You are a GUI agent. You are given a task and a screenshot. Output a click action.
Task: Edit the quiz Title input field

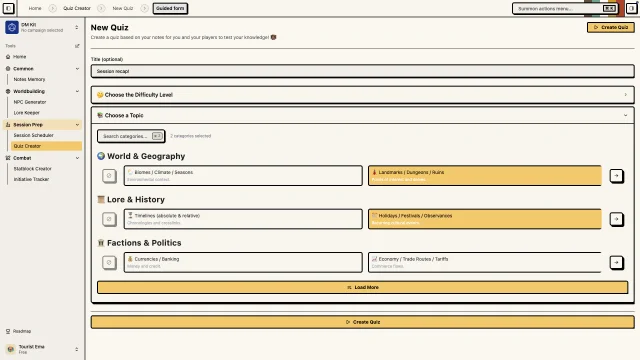pyautogui.click(x=362, y=71)
